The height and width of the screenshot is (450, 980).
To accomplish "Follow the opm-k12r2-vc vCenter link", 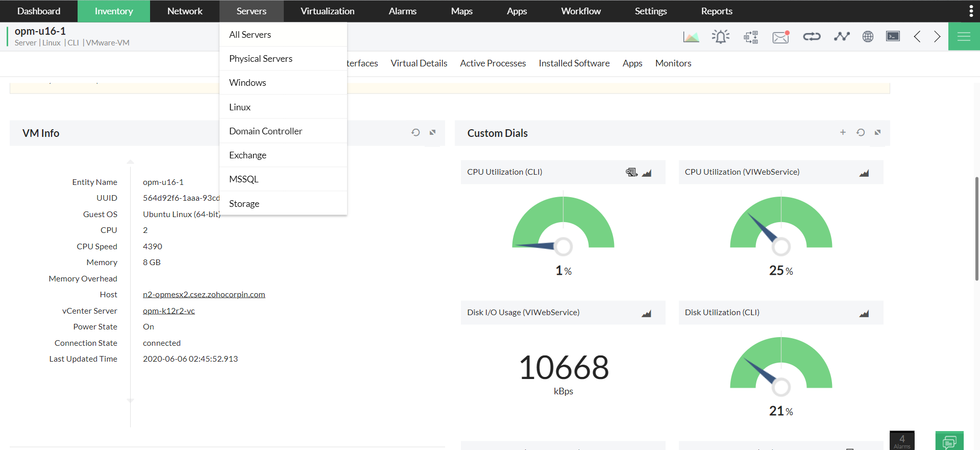I will pyautogui.click(x=168, y=311).
